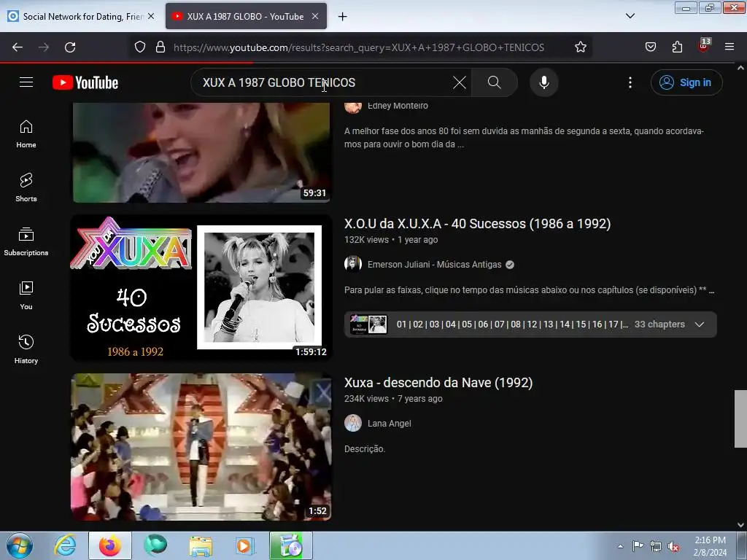The image size is (747, 560).
Task: Click the scrollbar up arrow
Action: 740,68
